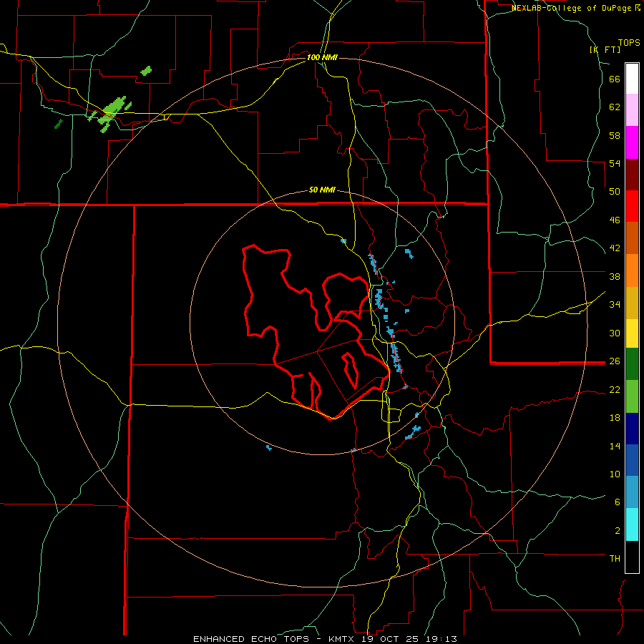Click the gold band of the color scale

[632, 303]
